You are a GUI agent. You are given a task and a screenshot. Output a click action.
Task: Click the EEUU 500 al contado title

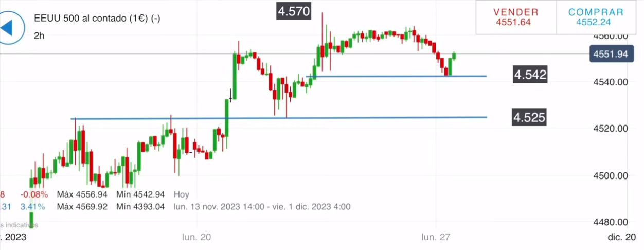point(97,18)
